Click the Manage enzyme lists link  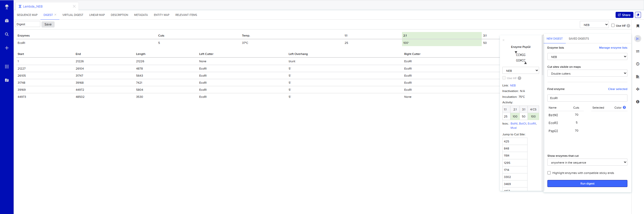point(613,48)
